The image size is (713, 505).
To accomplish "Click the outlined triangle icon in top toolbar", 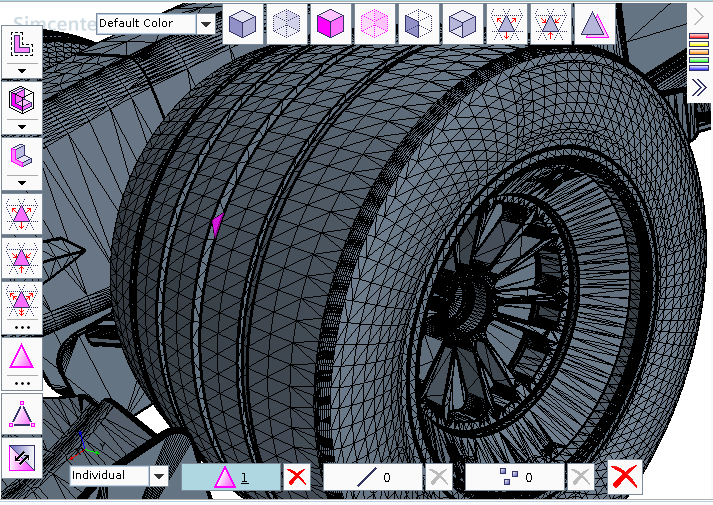I will tap(595, 24).
